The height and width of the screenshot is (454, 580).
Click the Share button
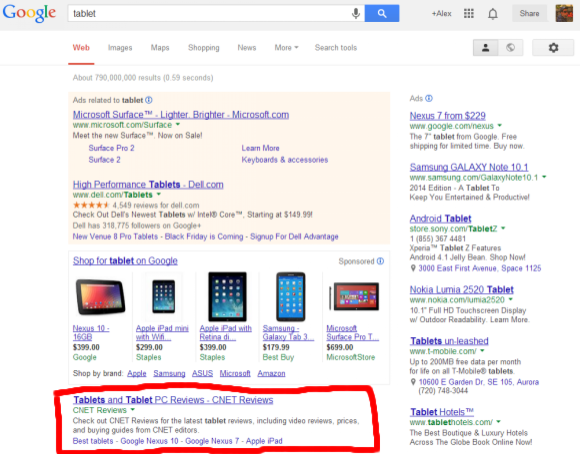pyautogui.click(x=529, y=14)
